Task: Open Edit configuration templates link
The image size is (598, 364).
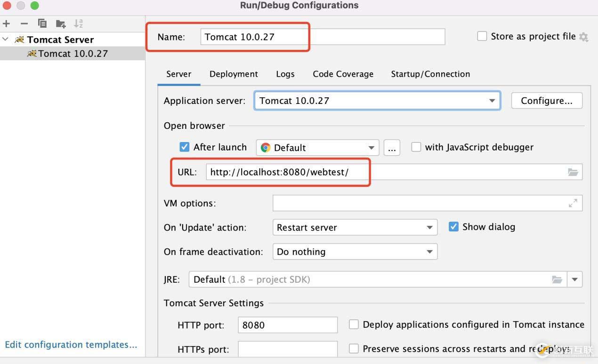Action: 71,345
